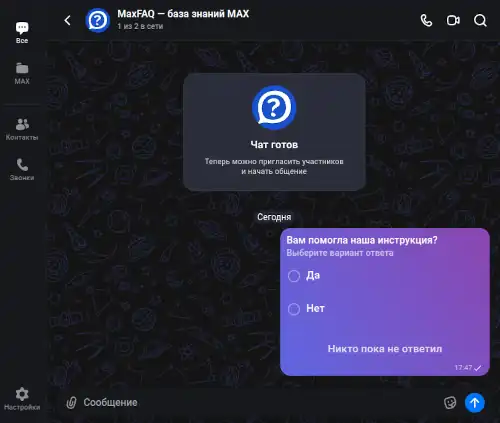
Task: Click the MaxFAQ chat avatar in the header
Action: tap(97, 20)
